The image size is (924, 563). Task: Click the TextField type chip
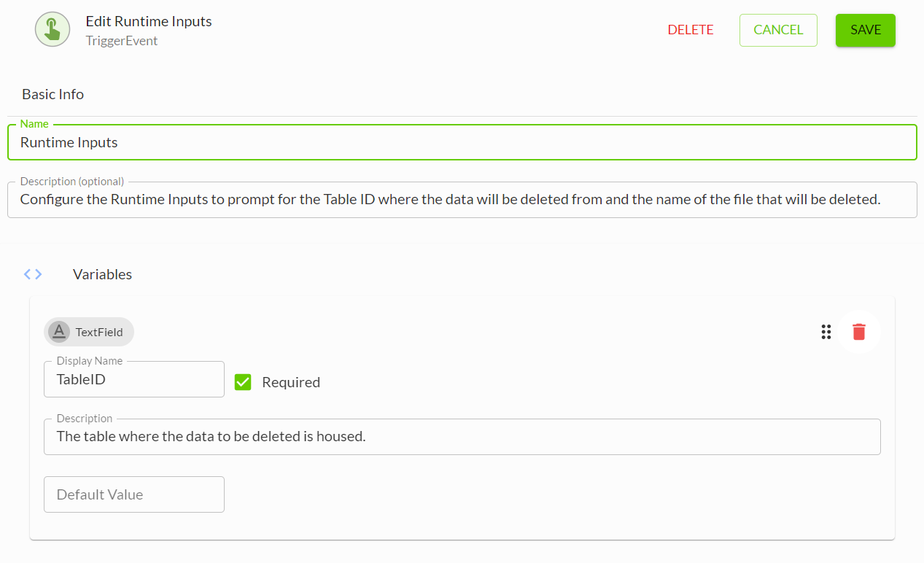[x=88, y=332]
